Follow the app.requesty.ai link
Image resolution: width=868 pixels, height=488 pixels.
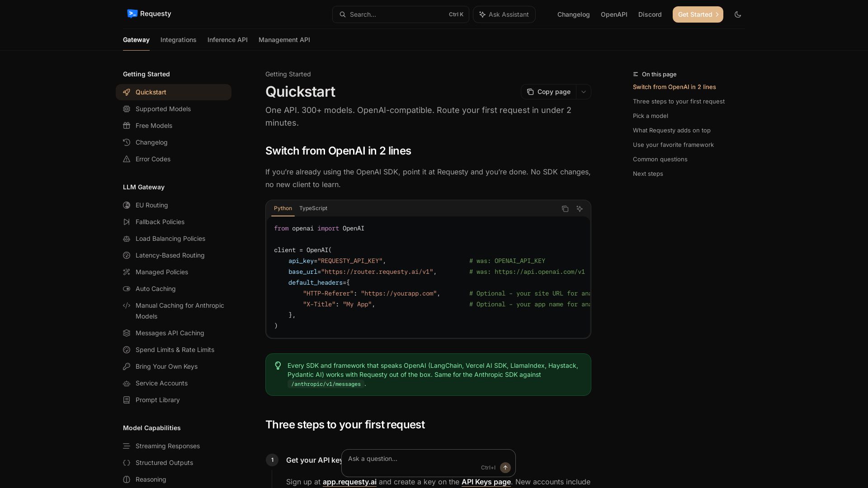tap(349, 482)
